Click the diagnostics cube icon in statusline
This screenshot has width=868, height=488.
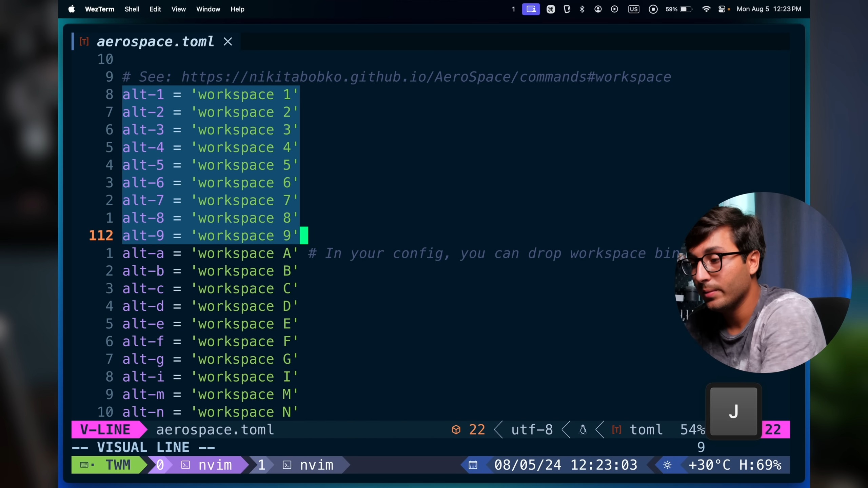[456, 430]
